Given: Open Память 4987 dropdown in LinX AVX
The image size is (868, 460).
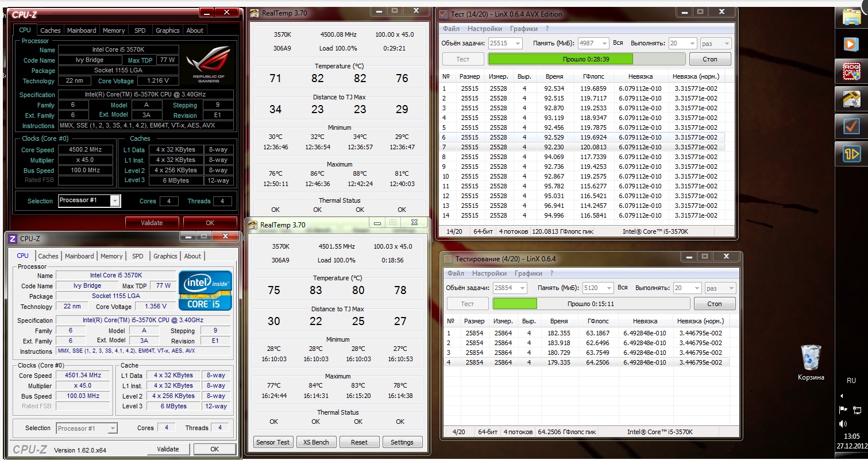Looking at the screenshot, I should (593, 43).
